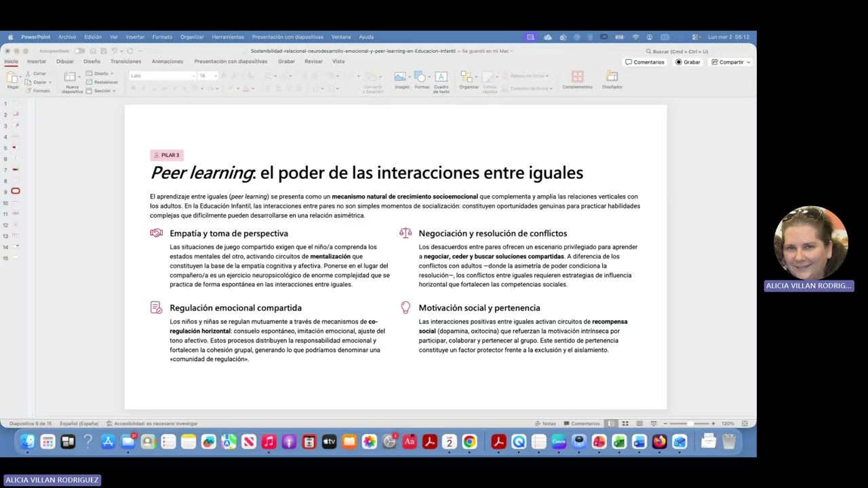The height and width of the screenshot is (488, 868).
Task: Select slide 5 thumbnail
Action: [15, 147]
